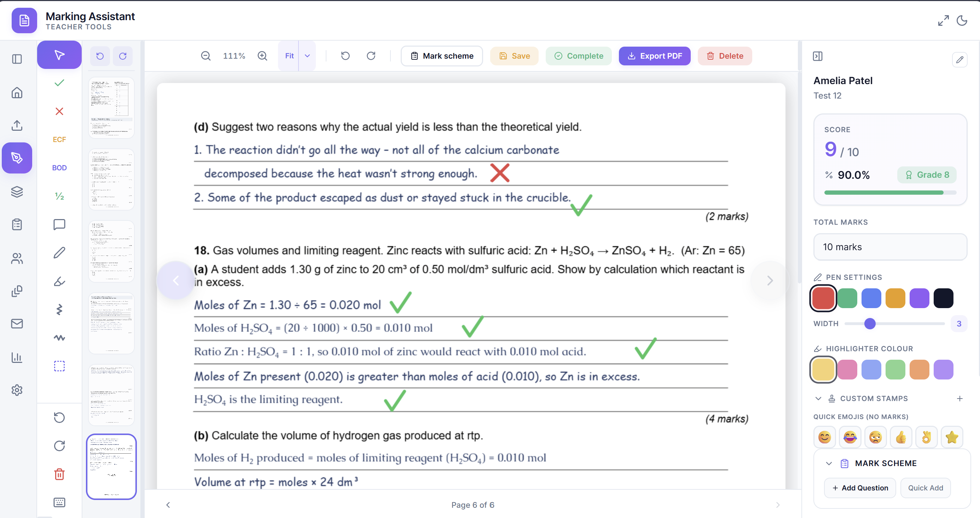
Task: Open the bar chart analytics icon
Action: (x=17, y=357)
